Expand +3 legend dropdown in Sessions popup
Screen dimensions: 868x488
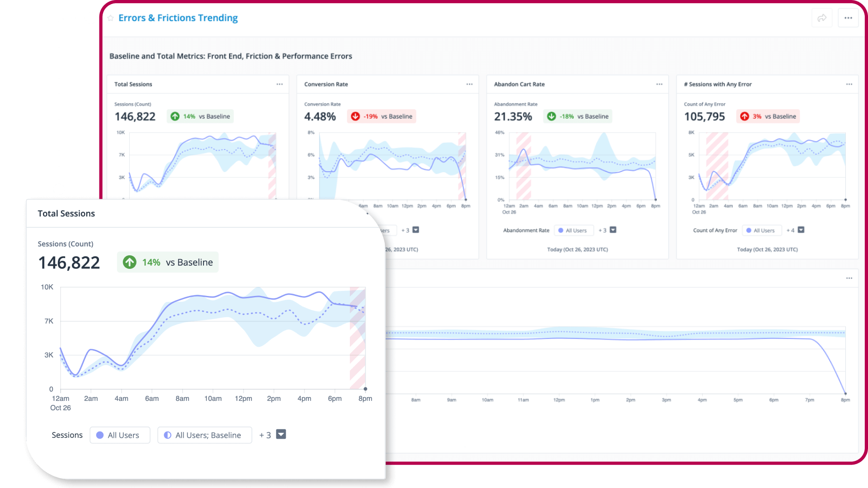[281, 435]
